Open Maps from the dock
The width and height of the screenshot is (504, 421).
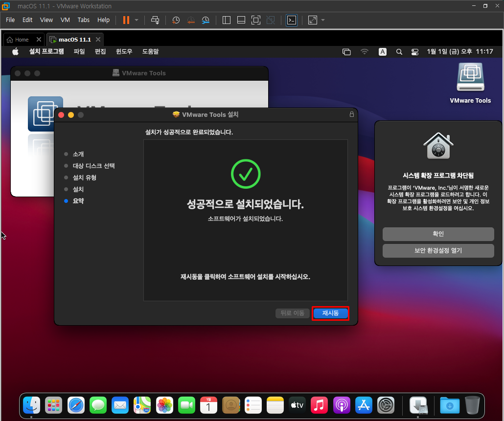(x=142, y=405)
